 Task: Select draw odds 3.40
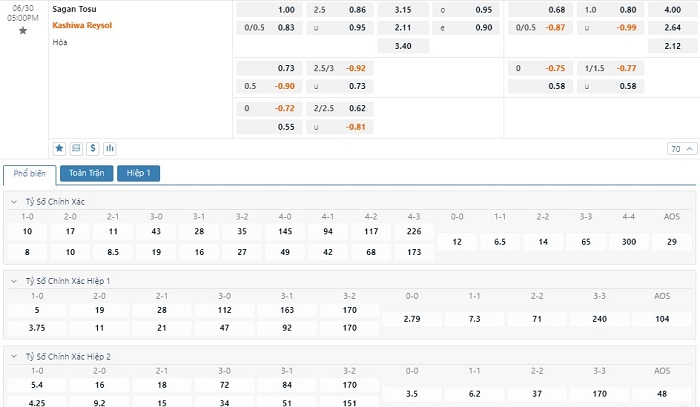403,46
